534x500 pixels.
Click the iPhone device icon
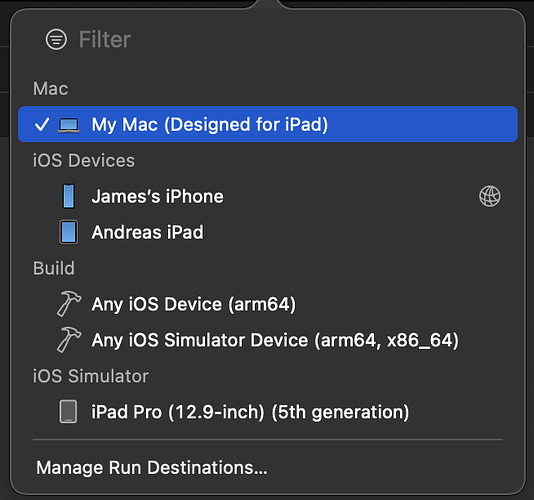(x=68, y=196)
